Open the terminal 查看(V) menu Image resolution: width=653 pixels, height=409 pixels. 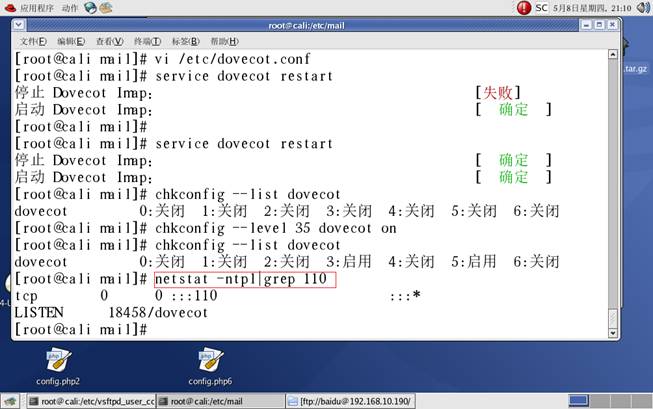110,42
